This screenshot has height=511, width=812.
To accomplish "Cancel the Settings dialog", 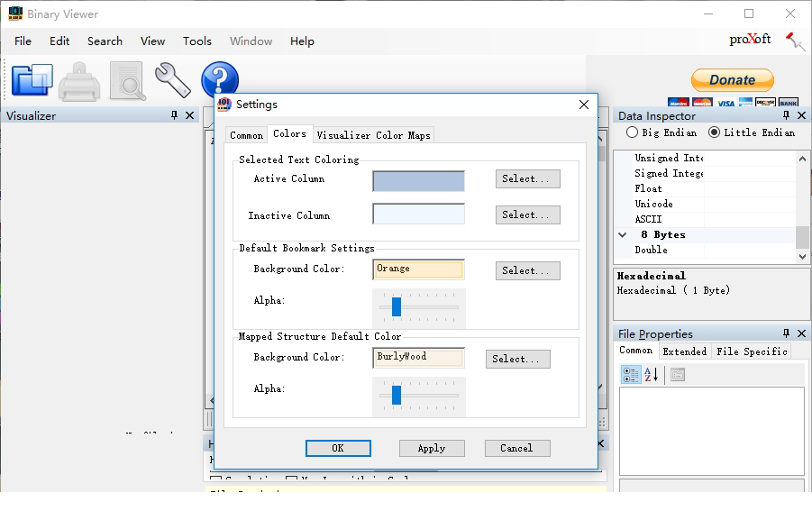I will [x=517, y=448].
